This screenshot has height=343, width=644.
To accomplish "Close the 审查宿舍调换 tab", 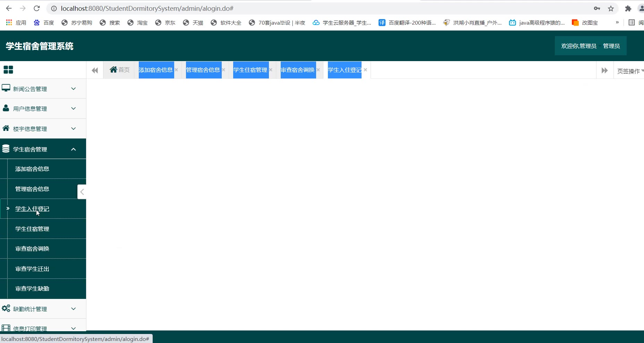I will 318,70.
